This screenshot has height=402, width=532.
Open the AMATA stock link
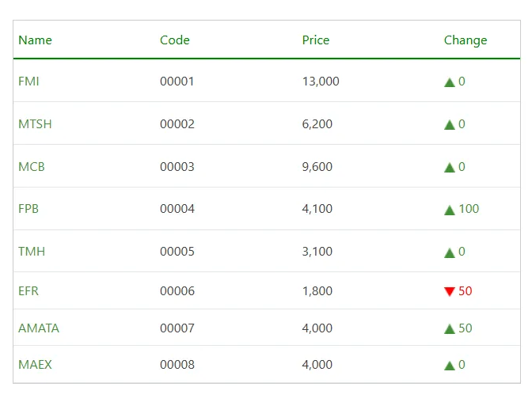[x=39, y=328]
